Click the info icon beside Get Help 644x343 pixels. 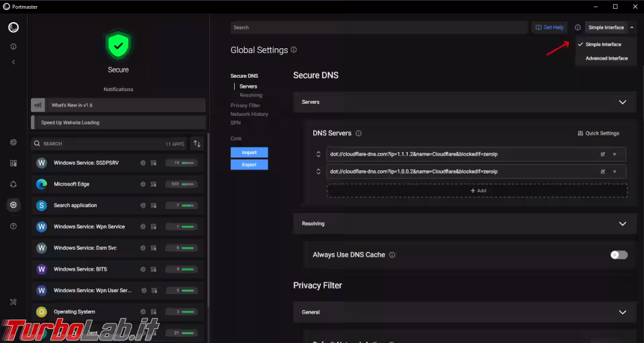(x=578, y=27)
